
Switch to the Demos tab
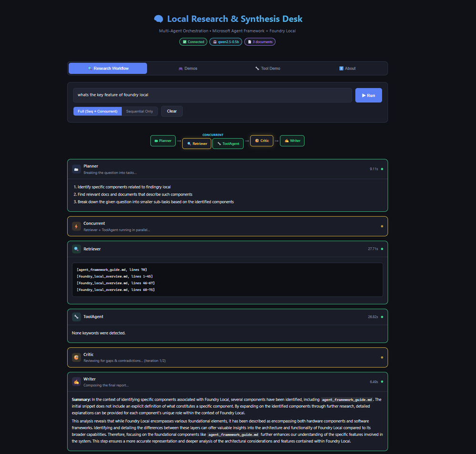point(188,68)
